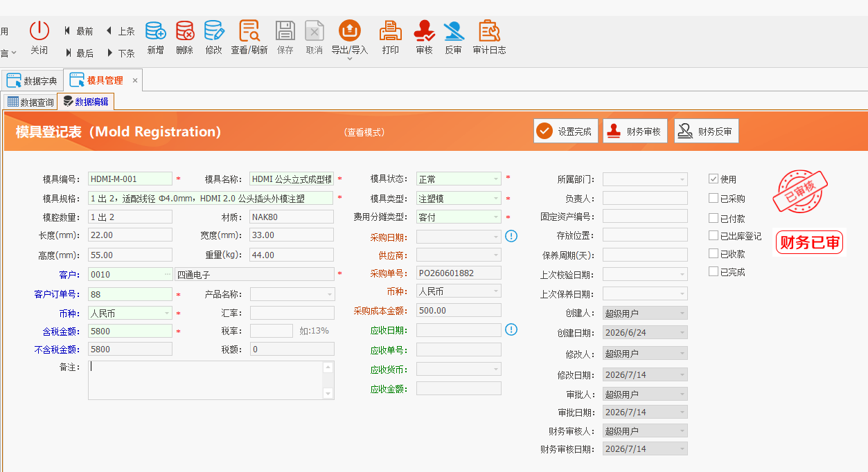Click the 模具名称 input field
Viewport: 868px width, 472px height.
[x=292, y=179]
